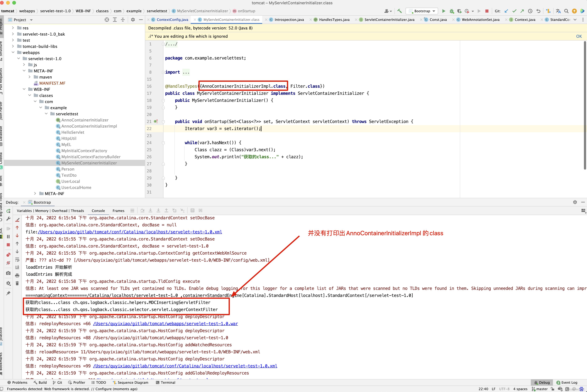Screen dimensions: 587x392
Task: Open the servelet-test-1.0.war link in the console
Action: [x=165, y=323]
